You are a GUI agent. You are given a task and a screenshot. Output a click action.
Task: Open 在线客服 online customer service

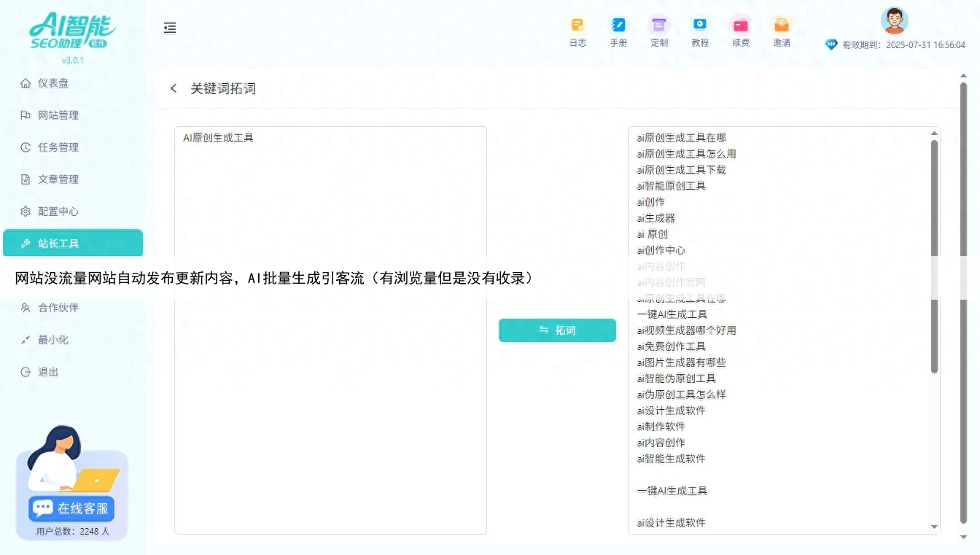70,508
